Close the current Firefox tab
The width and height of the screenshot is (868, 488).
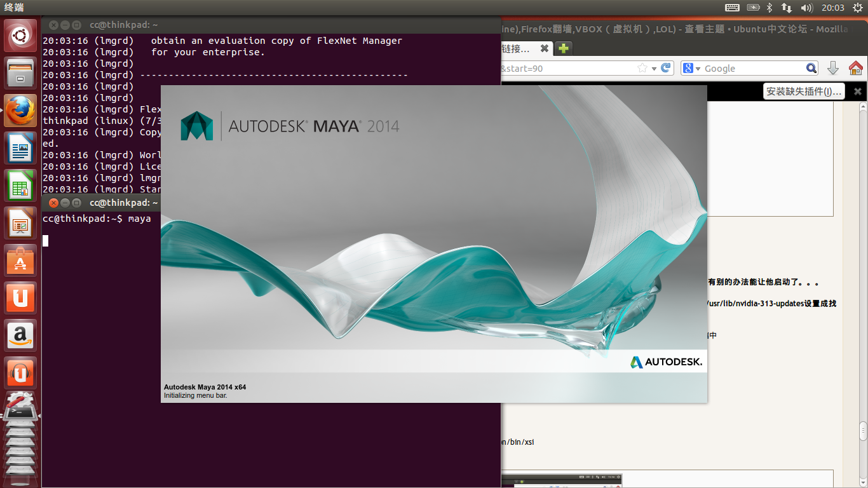[545, 48]
